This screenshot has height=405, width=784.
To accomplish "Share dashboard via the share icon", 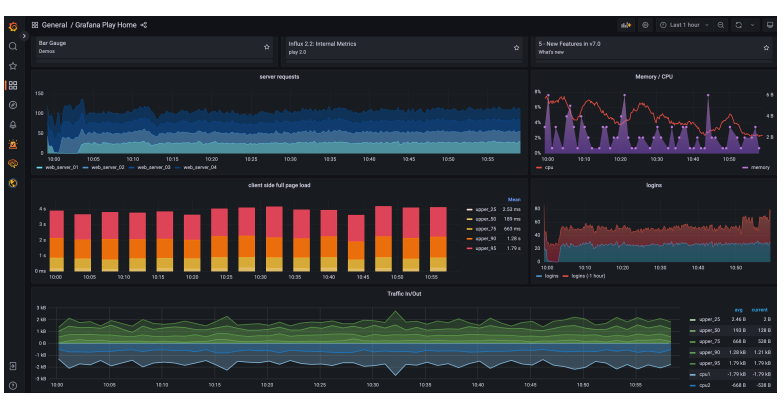I will click(x=144, y=25).
